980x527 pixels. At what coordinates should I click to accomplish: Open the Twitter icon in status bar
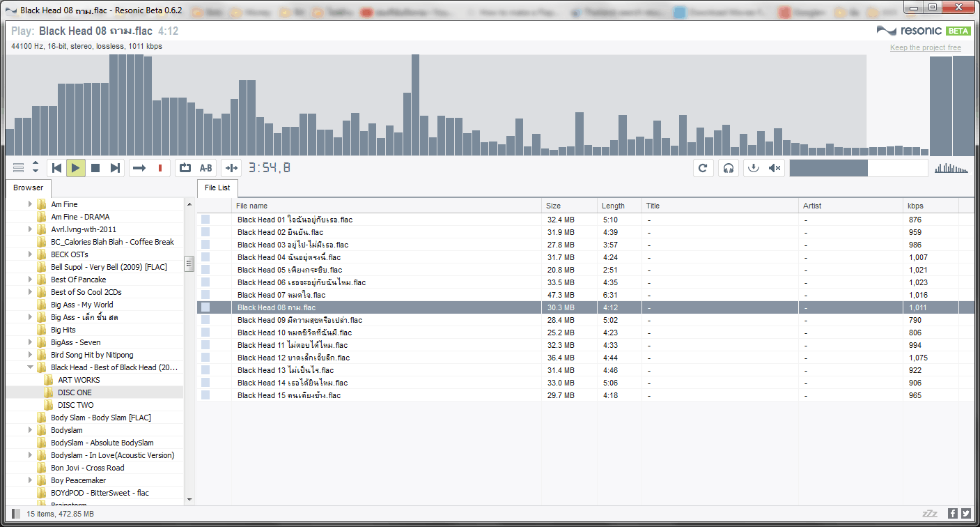click(966, 514)
